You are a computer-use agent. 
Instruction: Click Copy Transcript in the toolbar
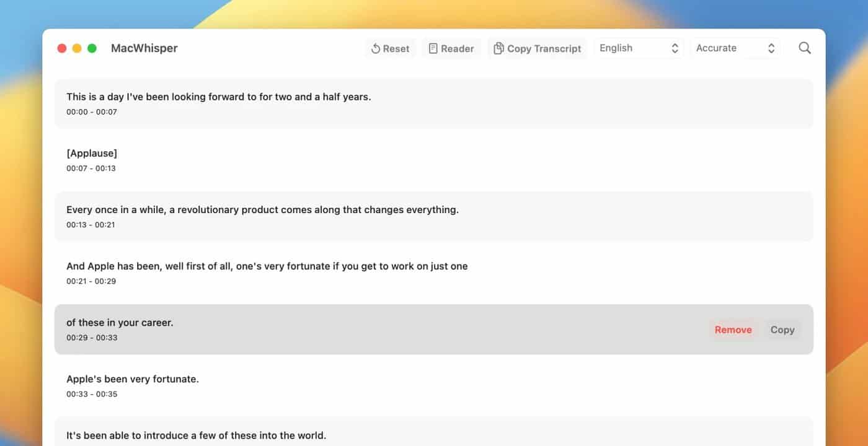537,48
